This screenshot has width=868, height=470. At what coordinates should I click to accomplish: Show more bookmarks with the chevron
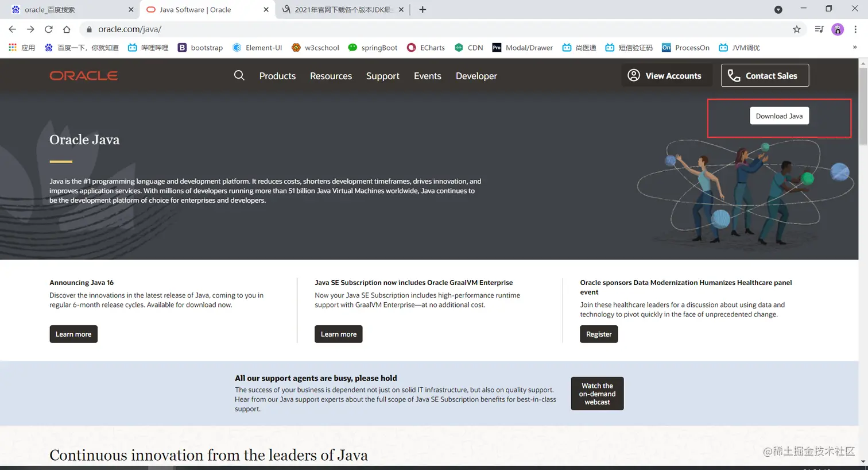pyautogui.click(x=855, y=48)
